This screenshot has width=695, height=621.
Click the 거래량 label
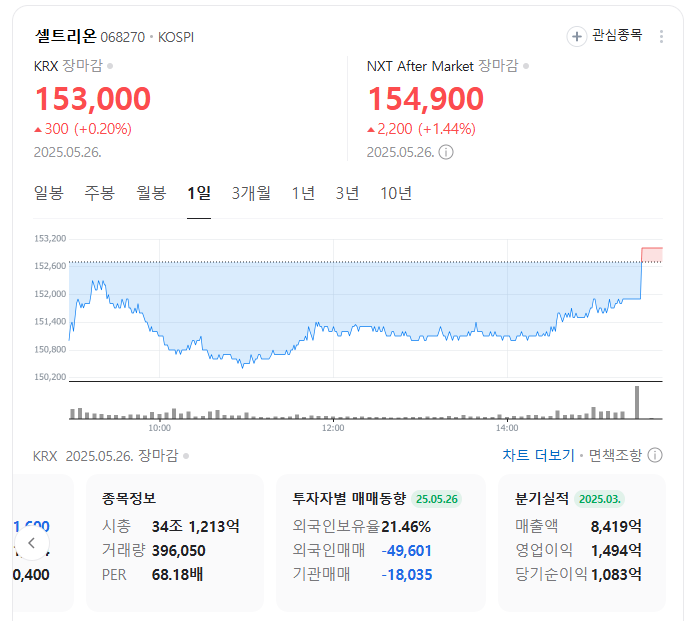point(124,551)
